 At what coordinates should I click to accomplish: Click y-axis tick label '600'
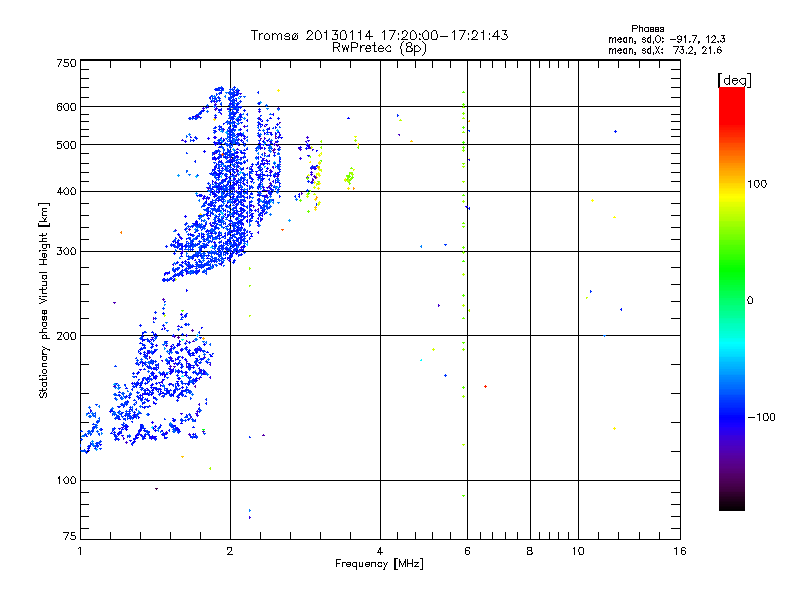tap(66, 107)
